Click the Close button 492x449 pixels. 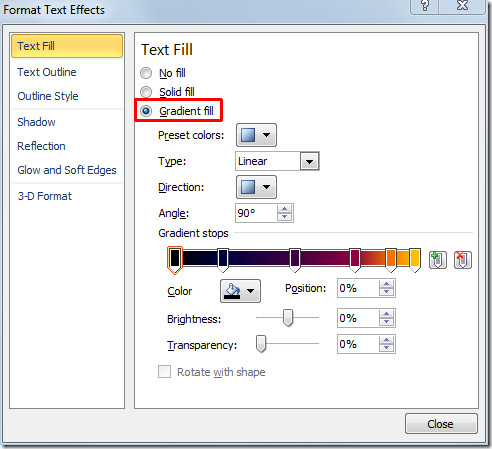[x=441, y=424]
